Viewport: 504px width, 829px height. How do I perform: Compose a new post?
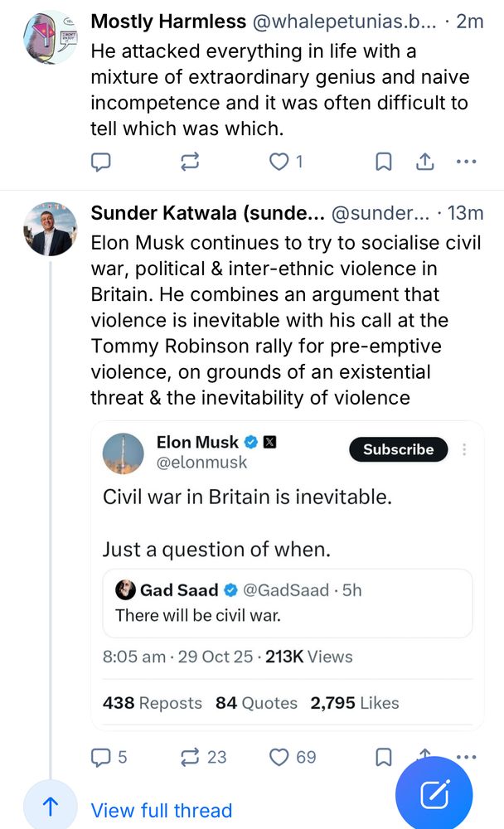[x=434, y=794]
